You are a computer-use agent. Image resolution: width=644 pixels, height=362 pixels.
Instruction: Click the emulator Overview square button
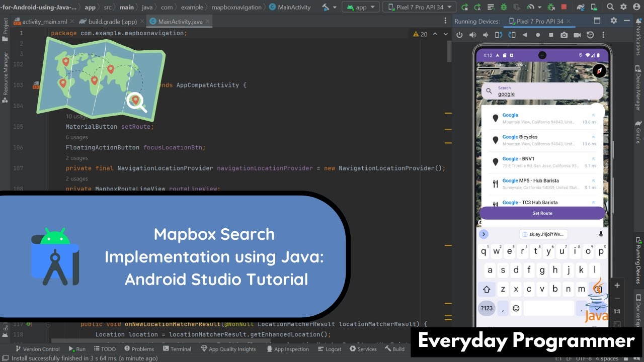551,35
